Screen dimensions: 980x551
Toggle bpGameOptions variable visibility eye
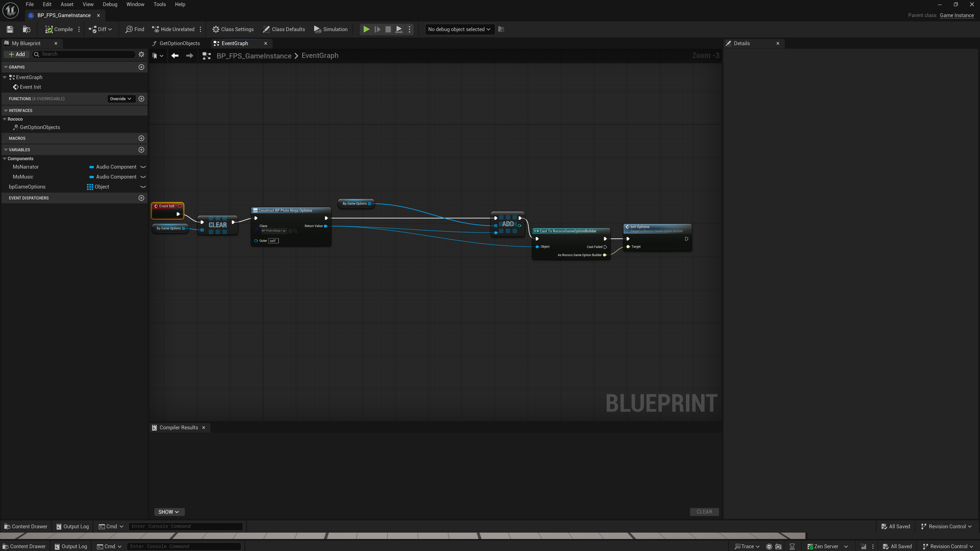tap(143, 187)
